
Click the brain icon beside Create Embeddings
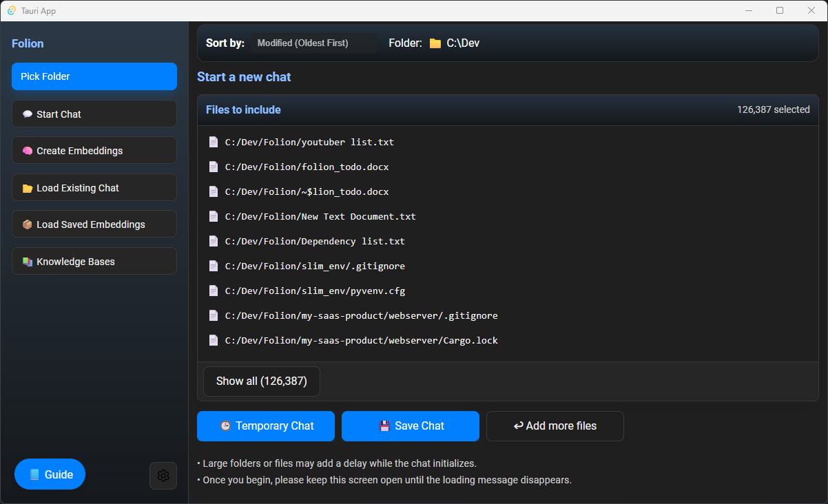[28, 151]
